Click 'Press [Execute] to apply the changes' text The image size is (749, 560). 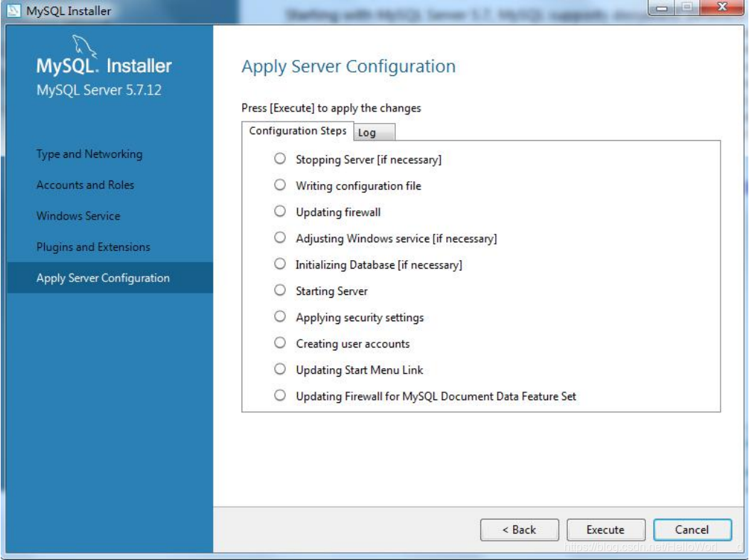pyautogui.click(x=331, y=108)
